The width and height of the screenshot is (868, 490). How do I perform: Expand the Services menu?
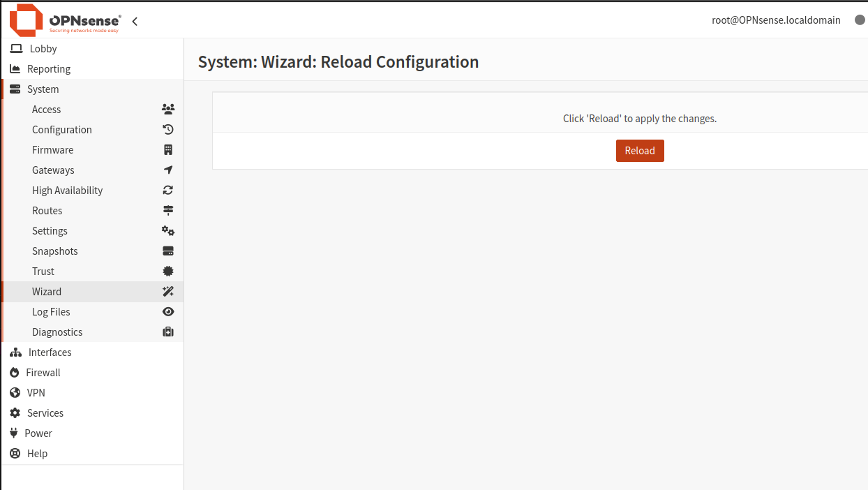click(x=92, y=413)
